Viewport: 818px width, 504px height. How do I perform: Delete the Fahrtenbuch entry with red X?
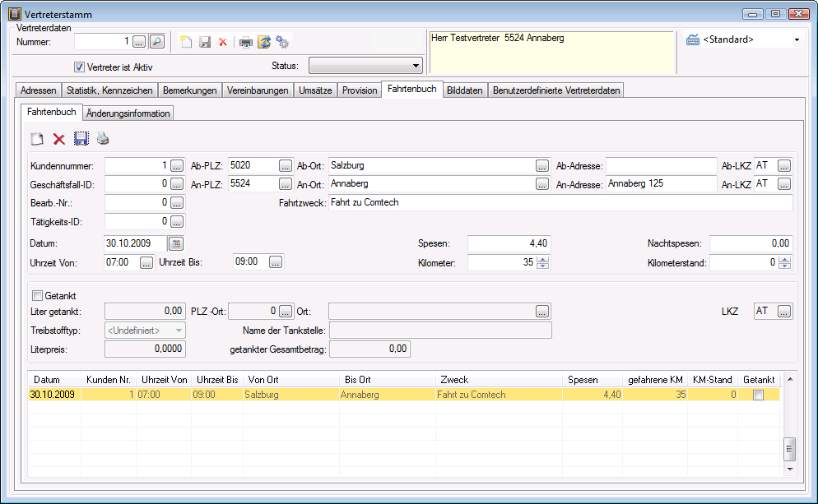(59, 139)
